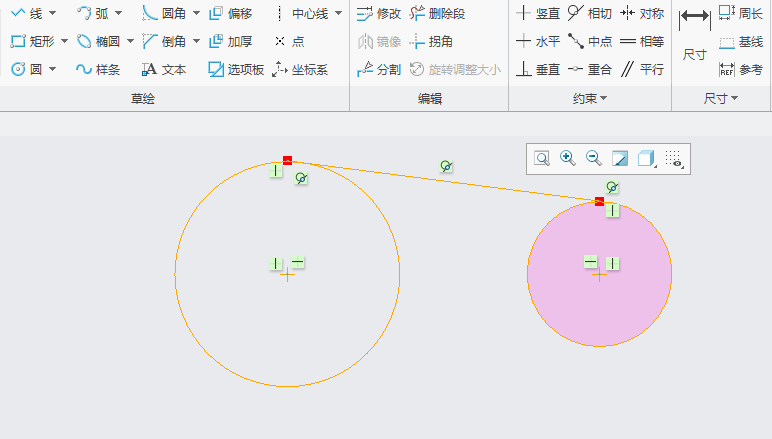
Task: Click the large 尺寸 (Dimension) button
Action: (695, 34)
